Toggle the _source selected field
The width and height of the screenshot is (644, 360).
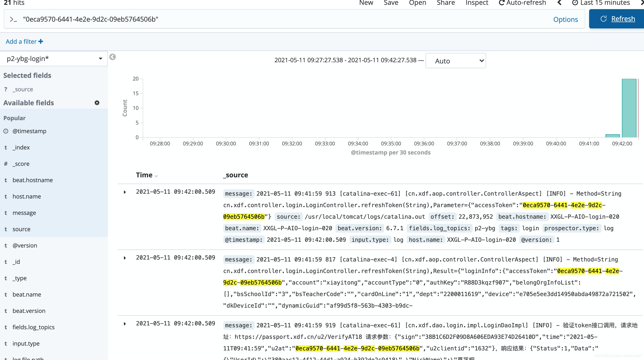(x=23, y=89)
